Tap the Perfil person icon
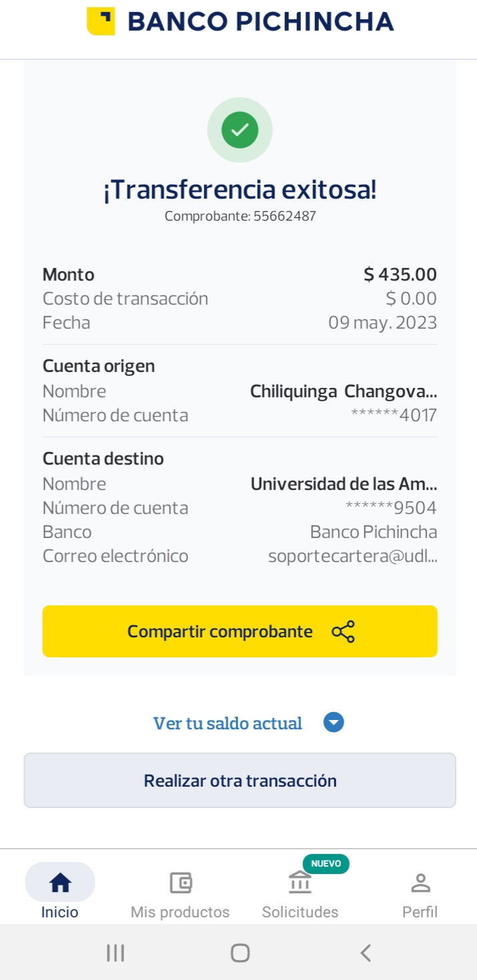The height and width of the screenshot is (980, 477). point(420,883)
